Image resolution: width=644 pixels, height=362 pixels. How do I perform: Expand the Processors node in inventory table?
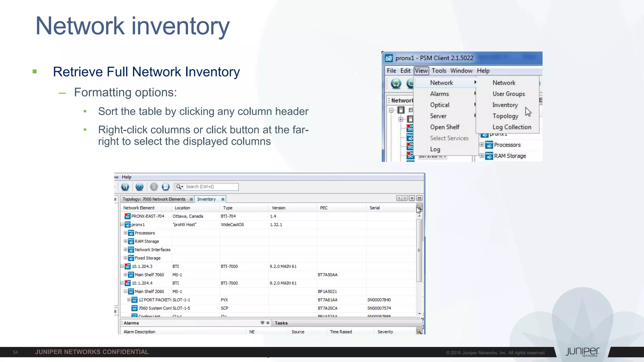pyautogui.click(x=125, y=233)
